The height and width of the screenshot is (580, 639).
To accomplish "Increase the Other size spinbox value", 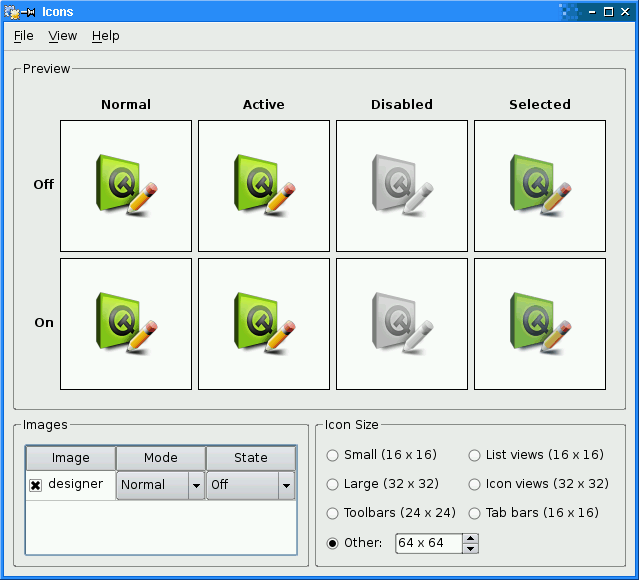I will 470,538.
